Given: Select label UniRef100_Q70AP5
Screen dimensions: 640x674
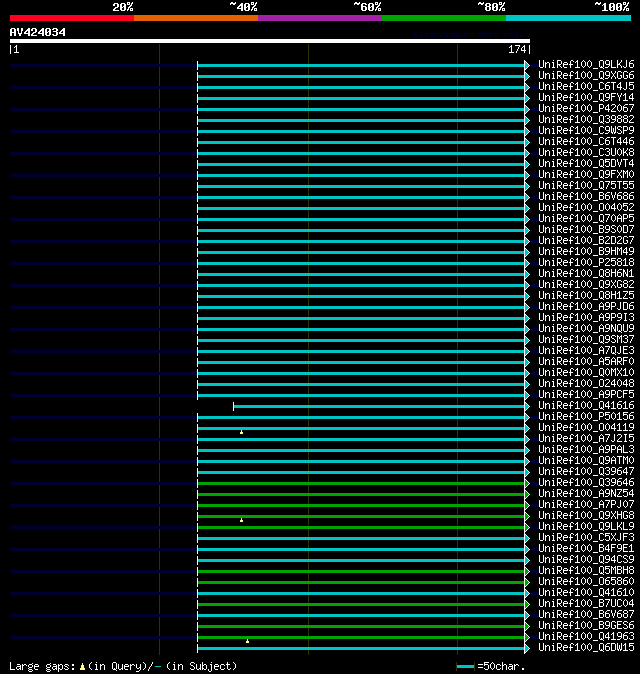Looking at the screenshot, I should point(586,218).
